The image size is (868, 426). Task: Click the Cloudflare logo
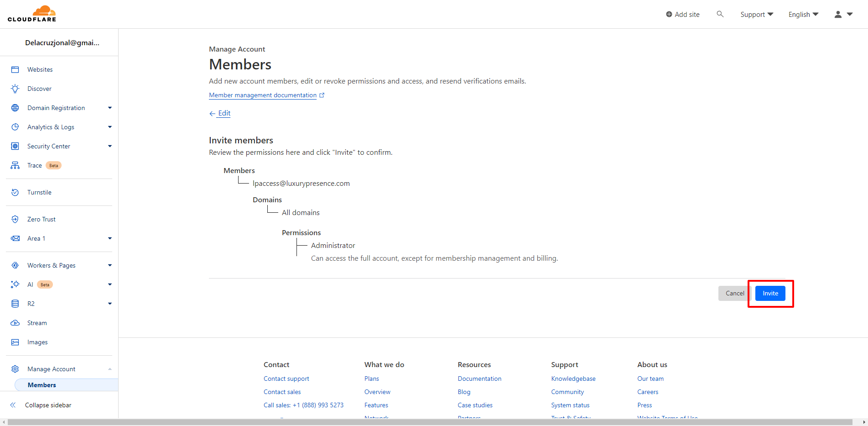32,14
